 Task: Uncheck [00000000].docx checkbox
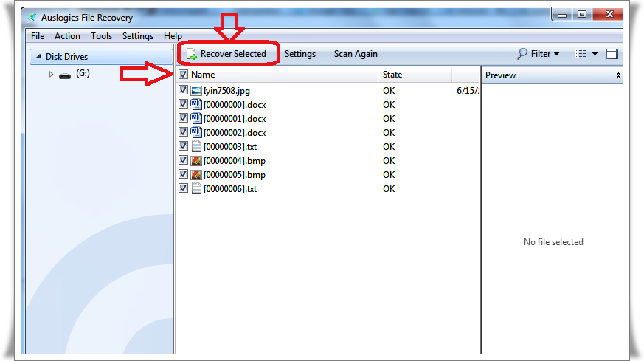click(183, 104)
